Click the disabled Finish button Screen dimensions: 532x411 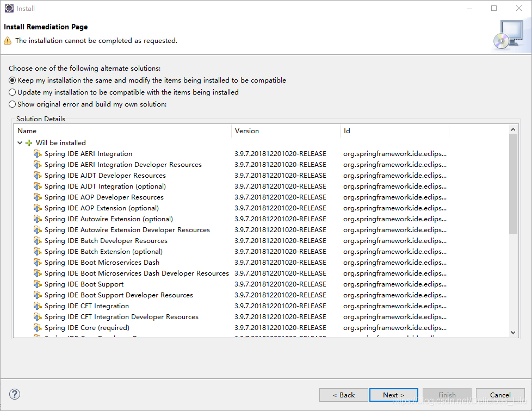447,395
